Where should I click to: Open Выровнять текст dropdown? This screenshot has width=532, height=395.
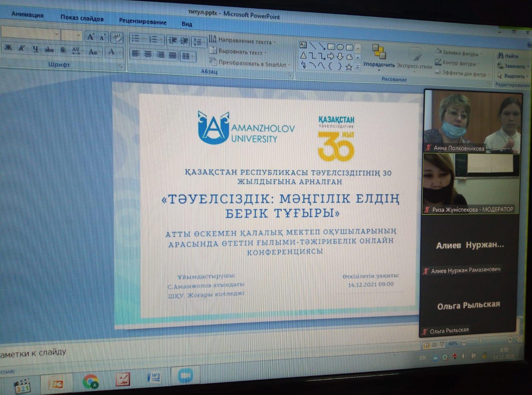(x=239, y=52)
